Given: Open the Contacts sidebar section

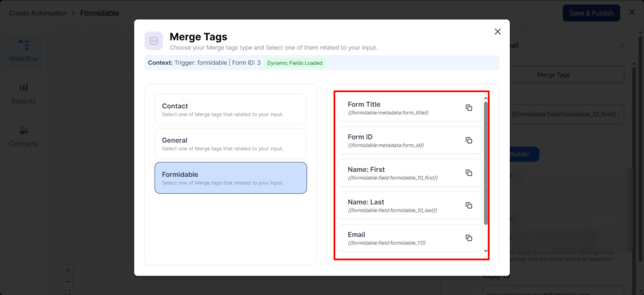Looking at the screenshot, I should (x=23, y=136).
